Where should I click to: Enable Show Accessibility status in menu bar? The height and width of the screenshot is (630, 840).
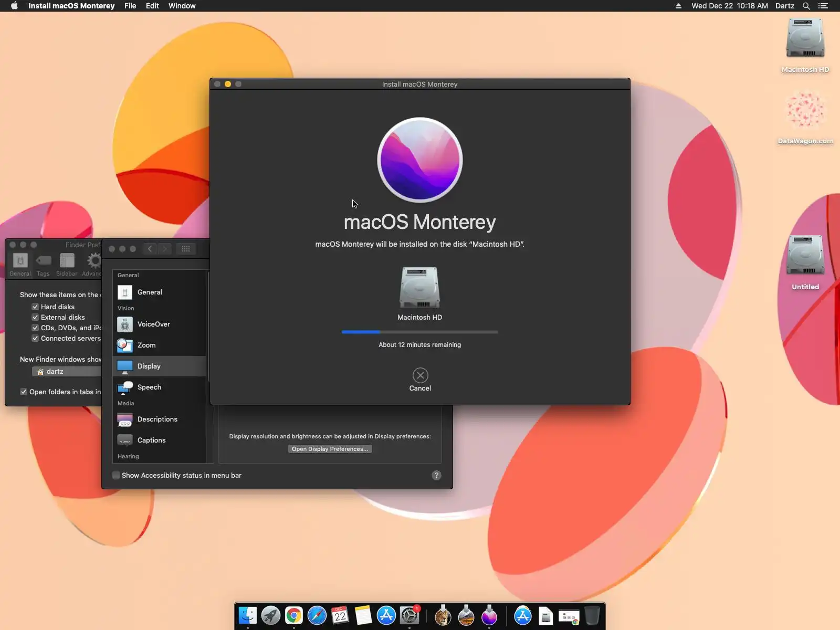click(x=116, y=475)
